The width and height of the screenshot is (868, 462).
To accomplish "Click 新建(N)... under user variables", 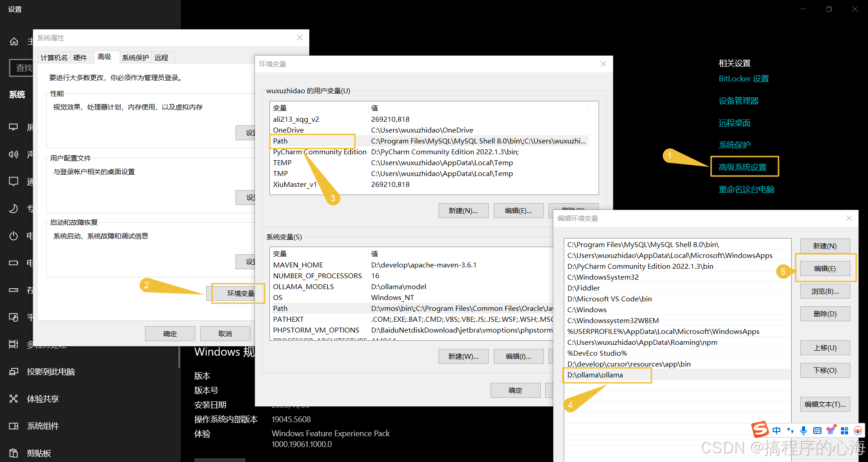I will click(x=463, y=210).
